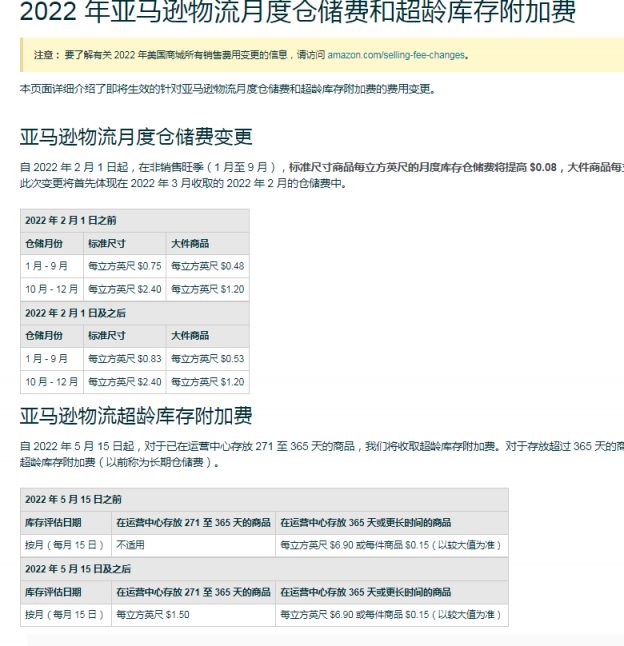Click the intro sentence starting 本页面详细介绍

click(228, 89)
